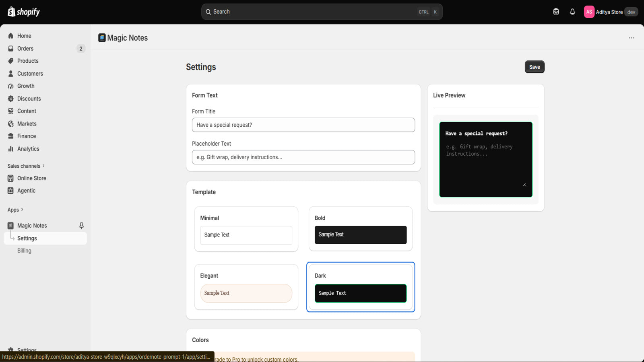Click the Minimal Sample Text preview
Screen dimensions: 644x362
click(x=246, y=235)
